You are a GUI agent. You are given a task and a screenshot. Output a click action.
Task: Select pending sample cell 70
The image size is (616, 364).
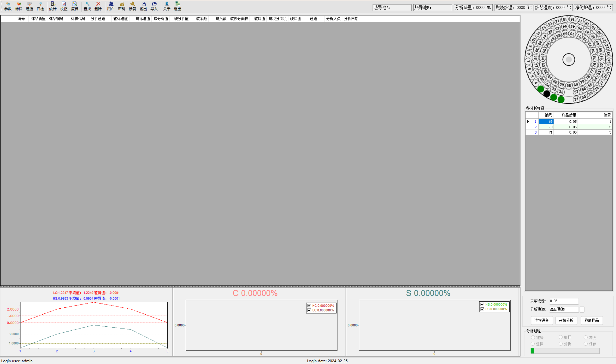[x=546, y=127]
